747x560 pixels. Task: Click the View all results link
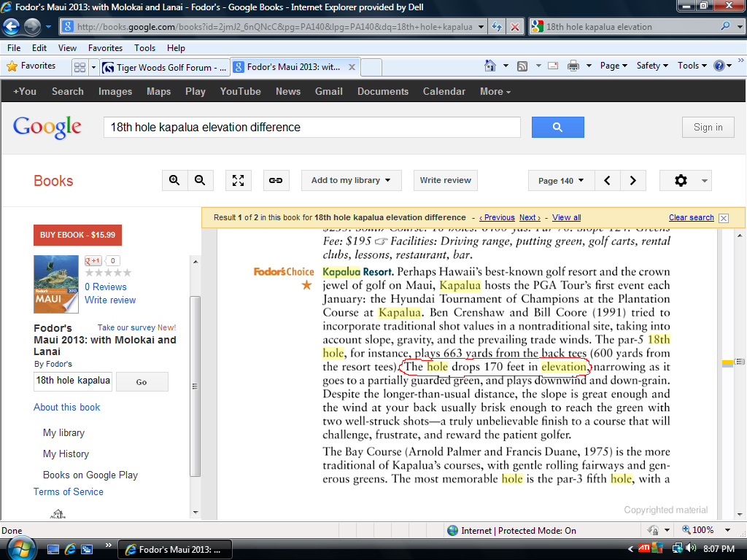pyautogui.click(x=566, y=217)
